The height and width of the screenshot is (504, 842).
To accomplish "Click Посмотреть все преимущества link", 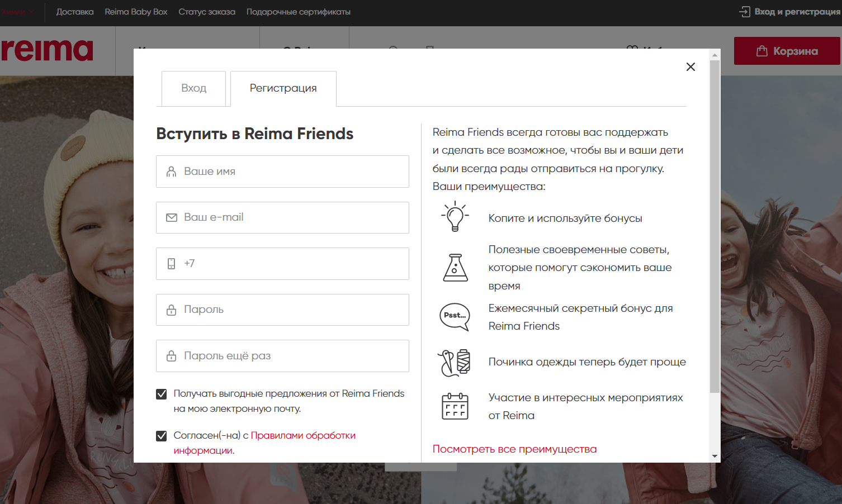I will point(514,449).
